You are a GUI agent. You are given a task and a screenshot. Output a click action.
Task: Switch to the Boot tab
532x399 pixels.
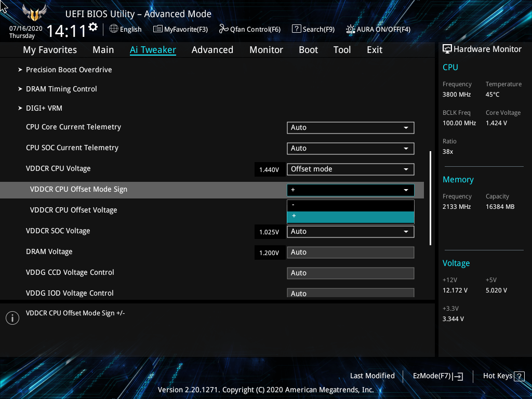[308, 50]
